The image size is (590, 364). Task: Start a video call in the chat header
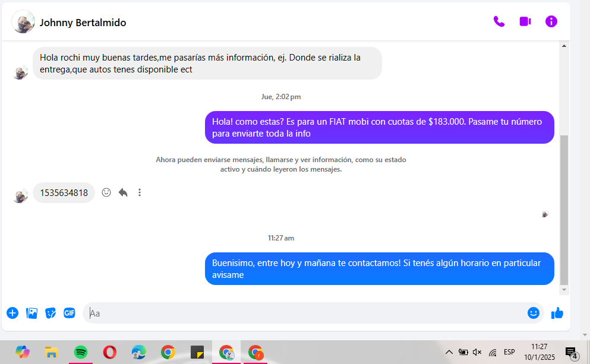525,21
